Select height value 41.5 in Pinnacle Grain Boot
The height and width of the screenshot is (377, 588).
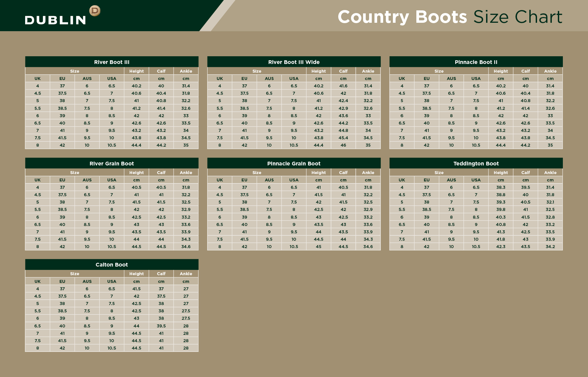pyautogui.click(x=318, y=195)
